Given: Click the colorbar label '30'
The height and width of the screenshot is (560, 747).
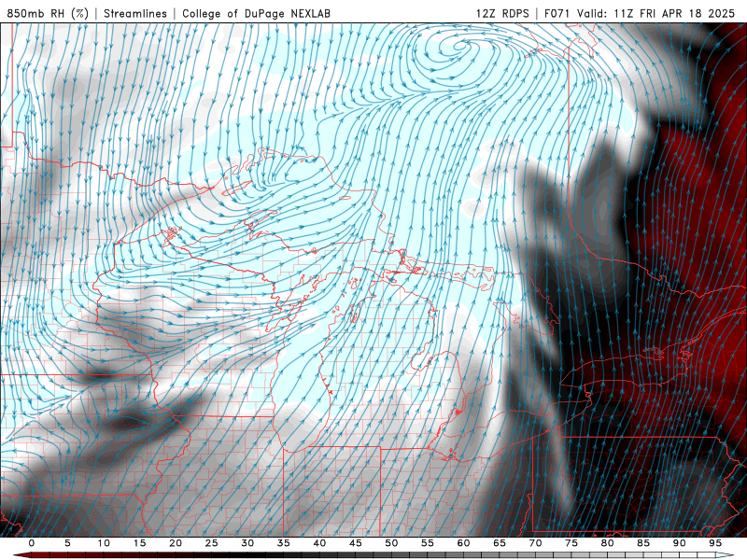Looking at the screenshot, I should pyautogui.click(x=247, y=543).
